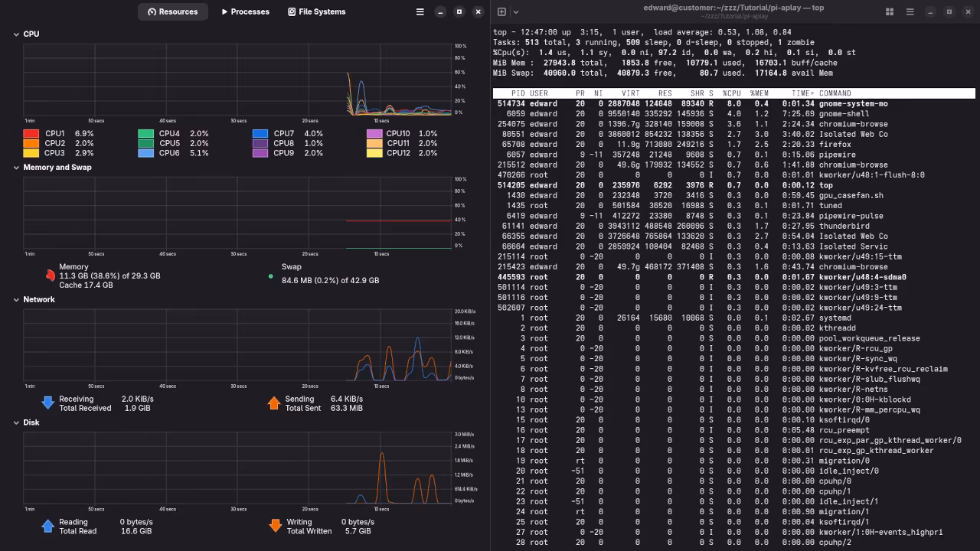Click the disk Writing arrow color icon
980x551 pixels.
276,526
